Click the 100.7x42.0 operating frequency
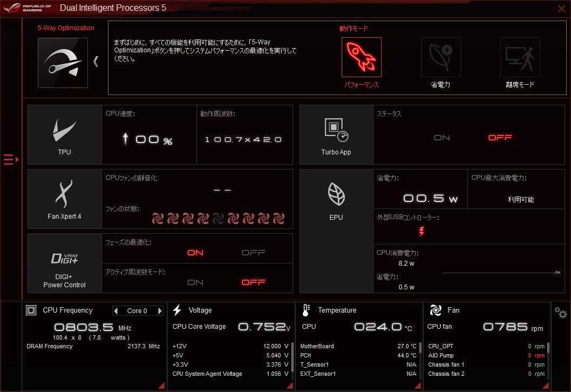This screenshot has height=392, width=571. click(x=243, y=139)
